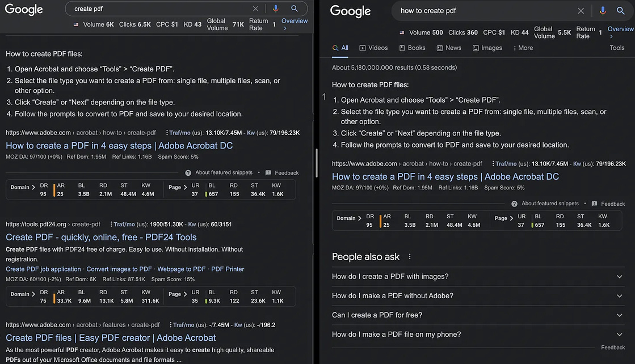Image resolution: width=635 pixels, height=364 pixels.
Task: Click the search magnifier icon in right window
Action: [620, 11]
